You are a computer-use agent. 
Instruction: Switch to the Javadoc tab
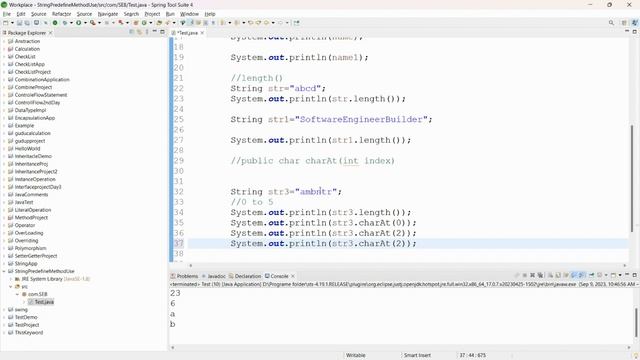pos(213,276)
